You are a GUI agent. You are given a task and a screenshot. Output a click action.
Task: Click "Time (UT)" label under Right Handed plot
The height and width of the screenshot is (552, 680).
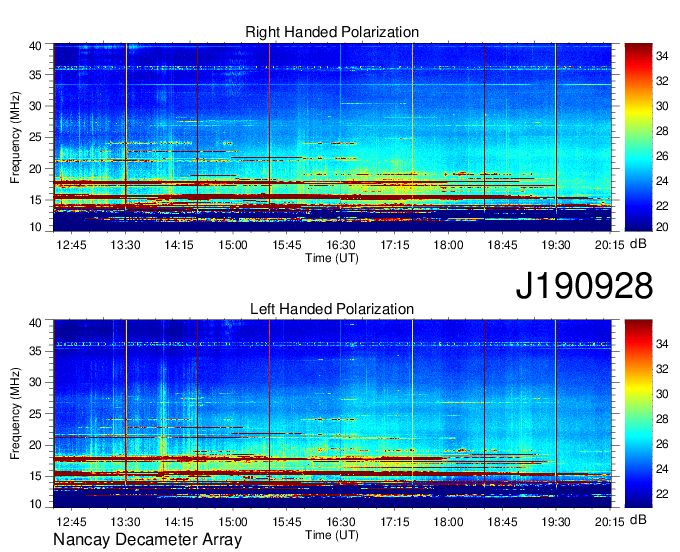pyautogui.click(x=332, y=258)
